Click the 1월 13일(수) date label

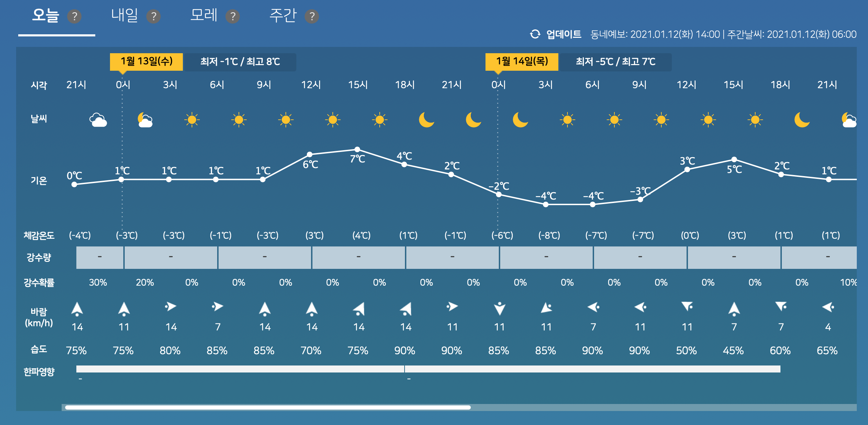[x=146, y=62]
